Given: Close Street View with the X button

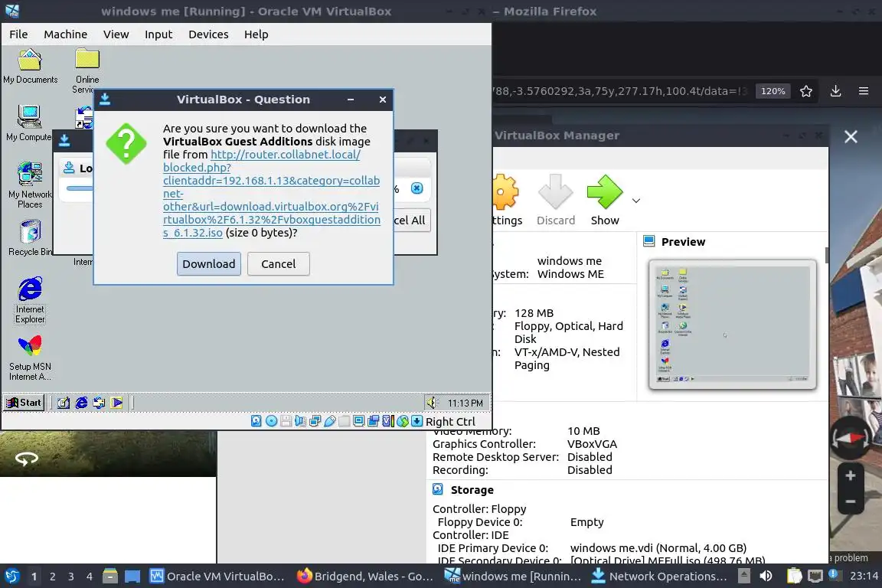Looking at the screenshot, I should [851, 137].
